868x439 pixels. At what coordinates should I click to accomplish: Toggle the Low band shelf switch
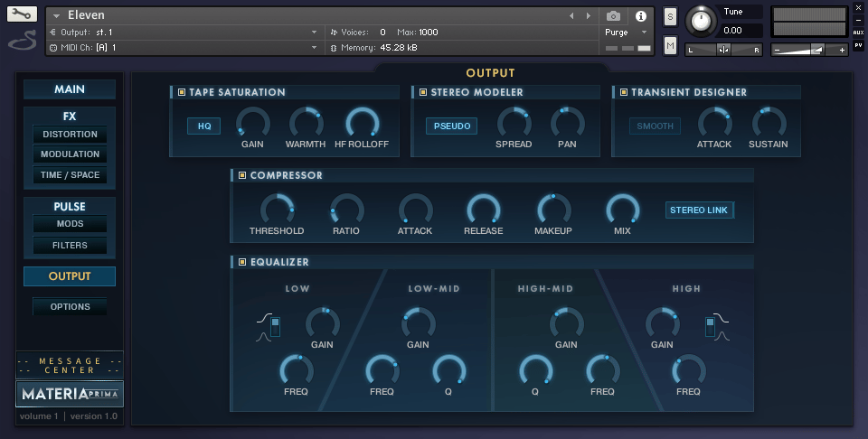275,327
